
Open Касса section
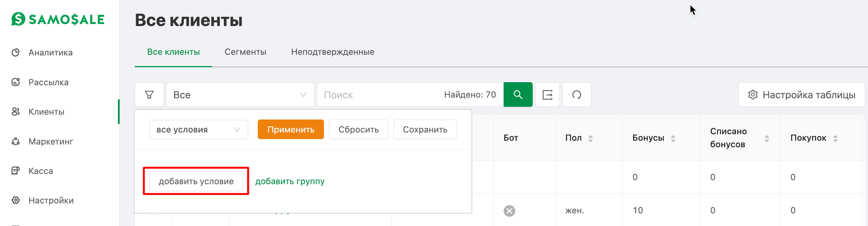coord(40,171)
